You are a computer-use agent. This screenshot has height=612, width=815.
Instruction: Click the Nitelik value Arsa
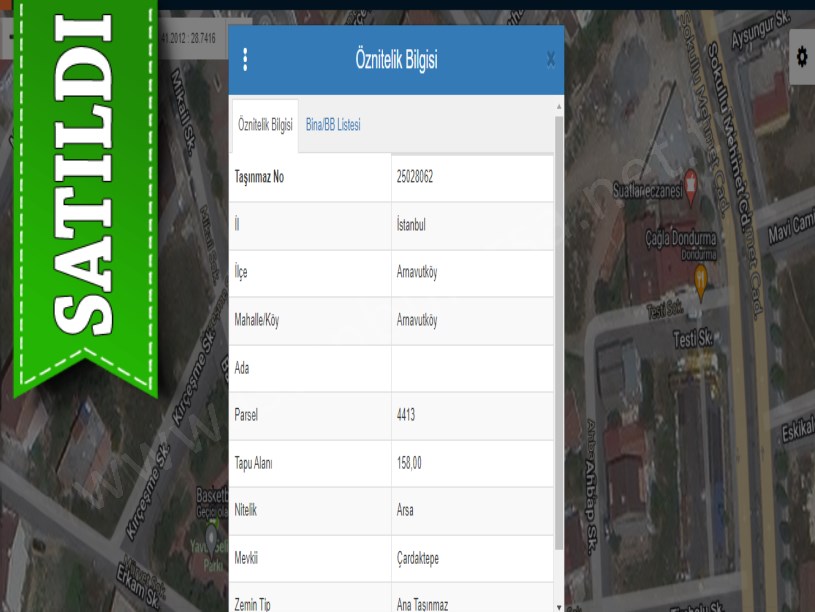click(405, 510)
